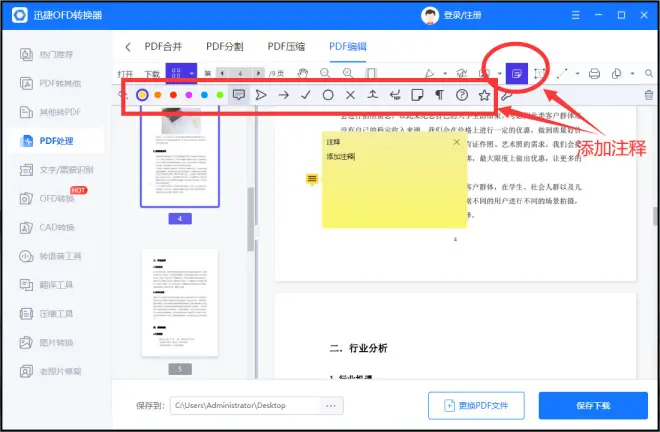Activate the add annotation note tool

click(516, 74)
